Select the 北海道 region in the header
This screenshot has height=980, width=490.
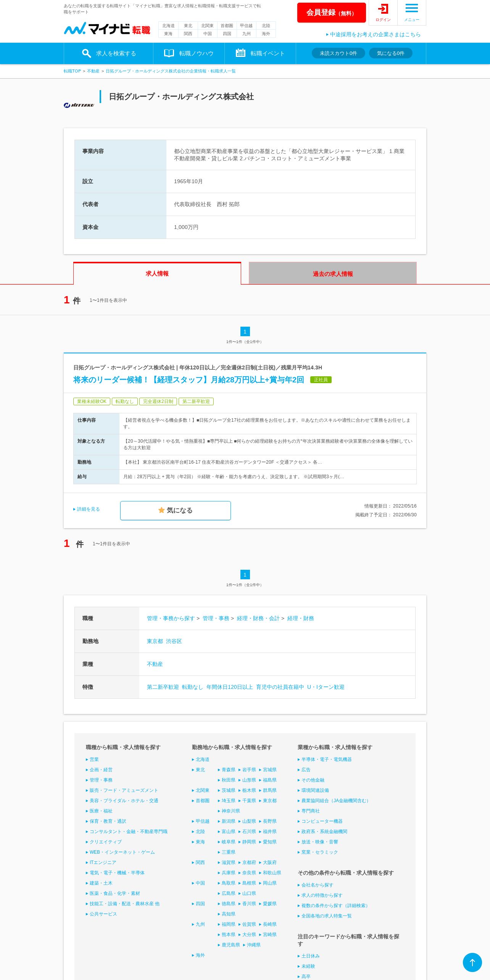tap(168, 26)
